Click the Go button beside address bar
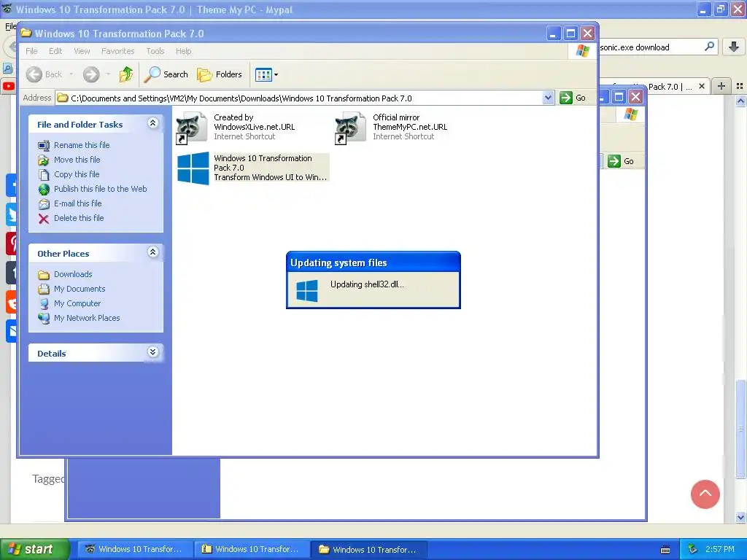The width and height of the screenshot is (747, 560). (573, 98)
